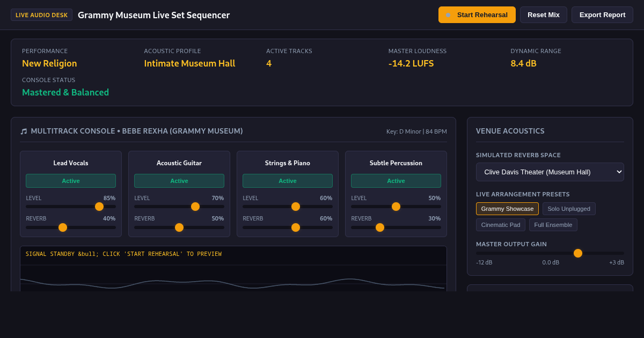Click the '-12 dB' gain label
This screenshot has width=644, height=338.
(x=484, y=262)
